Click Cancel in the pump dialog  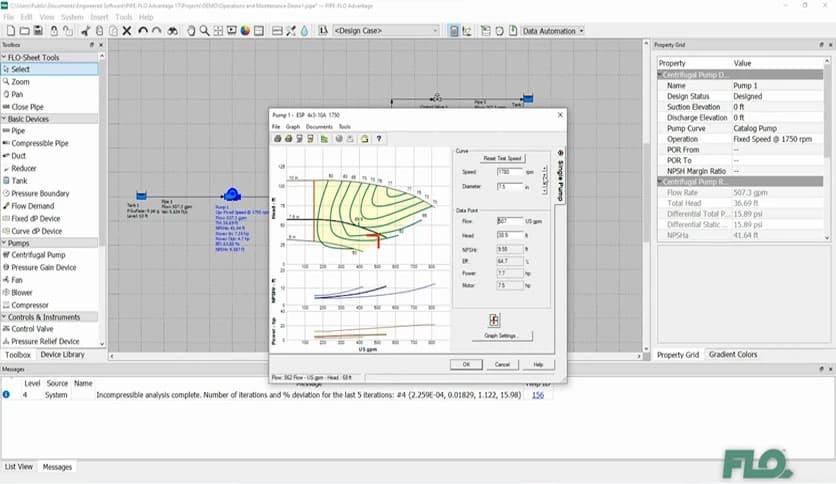(502, 365)
